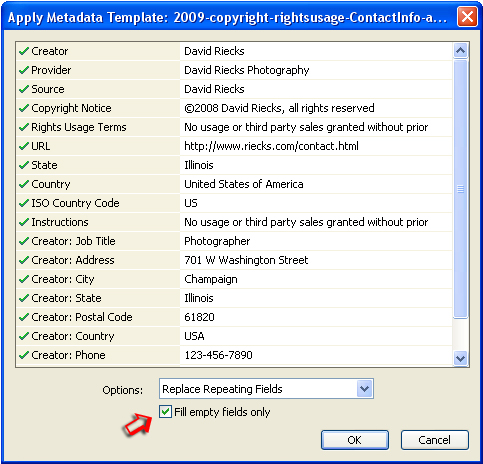Image resolution: width=483 pixels, height=464 pixels.
Task: Select the Creator: Job Title row
Action: pos(234,241)
